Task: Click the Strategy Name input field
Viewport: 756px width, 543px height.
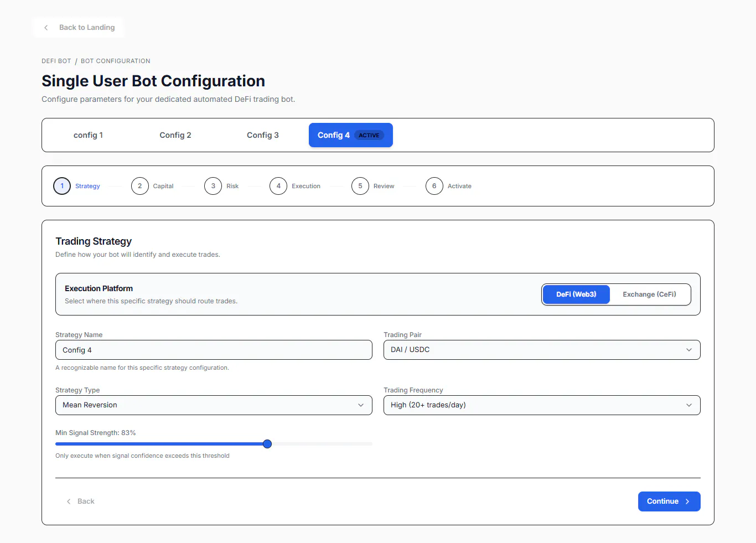Action: 214,350
